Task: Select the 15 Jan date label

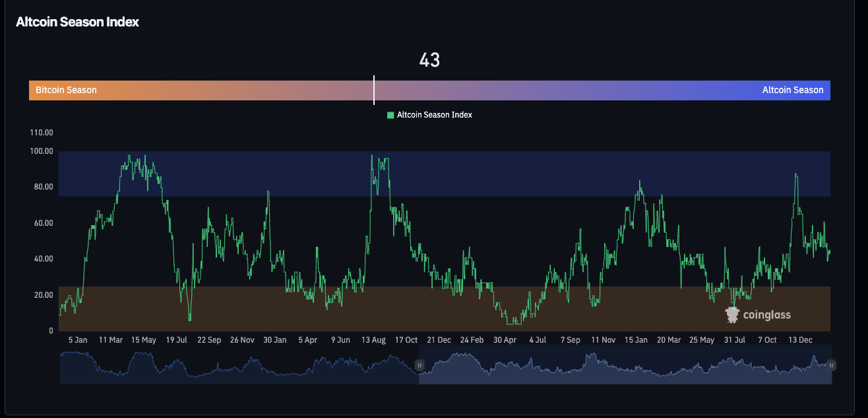Action: click(635, 339)
